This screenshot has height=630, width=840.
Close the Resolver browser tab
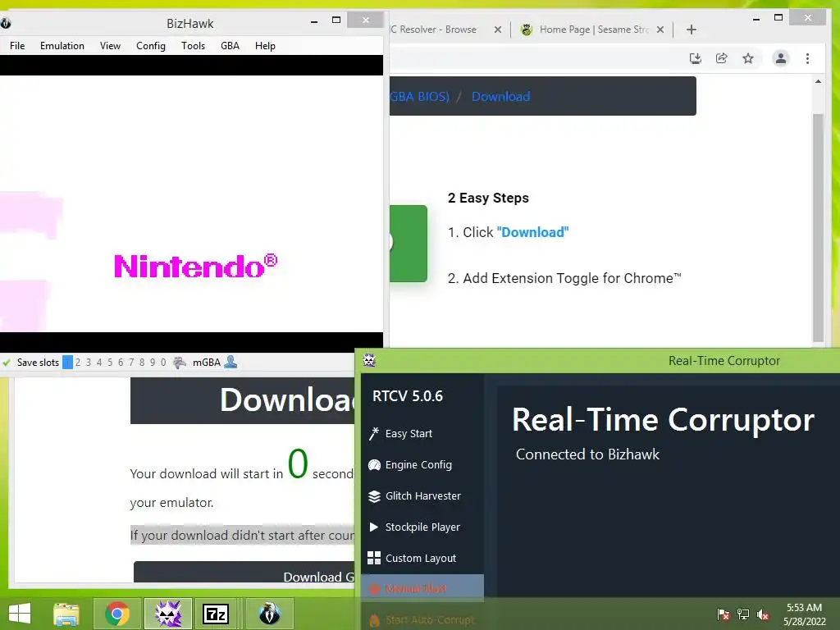[x=498, y=30]
